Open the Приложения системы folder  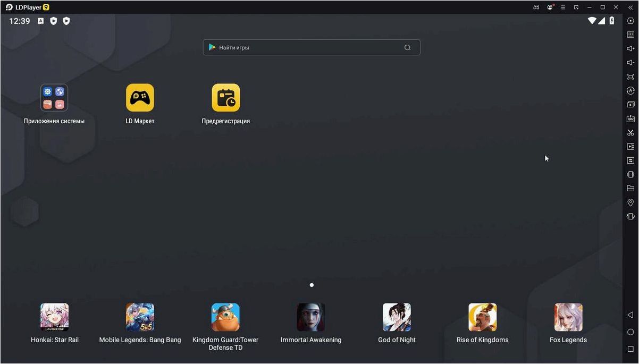coord(54,98)
